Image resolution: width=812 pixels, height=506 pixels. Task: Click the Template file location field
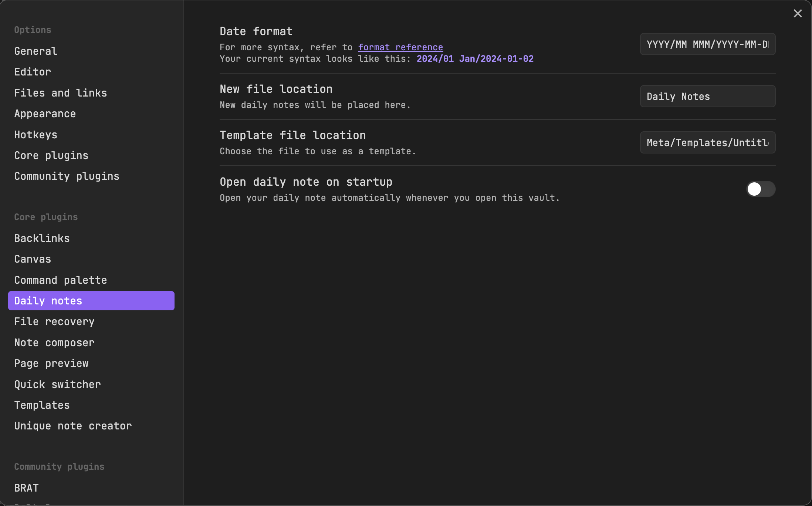tap(707, 143)
